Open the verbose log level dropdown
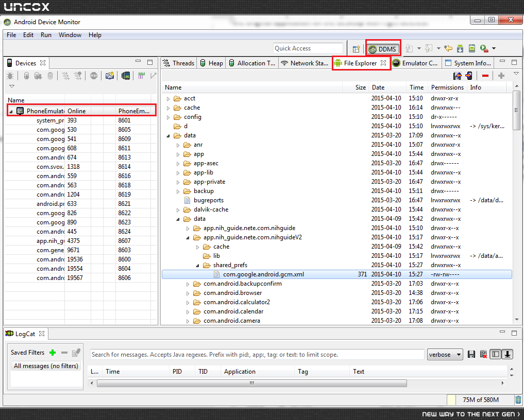Image resolution: width=524 pixels, height=420 pixels. [445, 355]
